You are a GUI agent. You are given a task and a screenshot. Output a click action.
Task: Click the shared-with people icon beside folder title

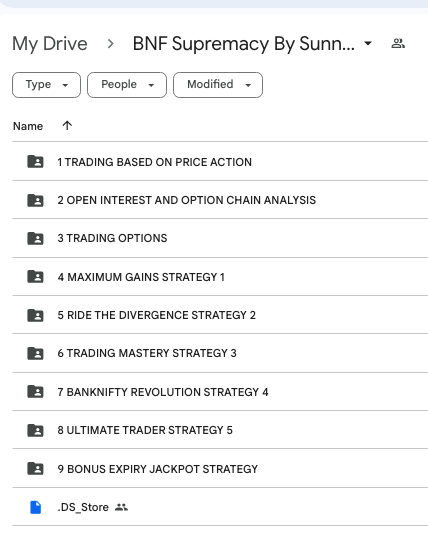click(x=398, y=44)
